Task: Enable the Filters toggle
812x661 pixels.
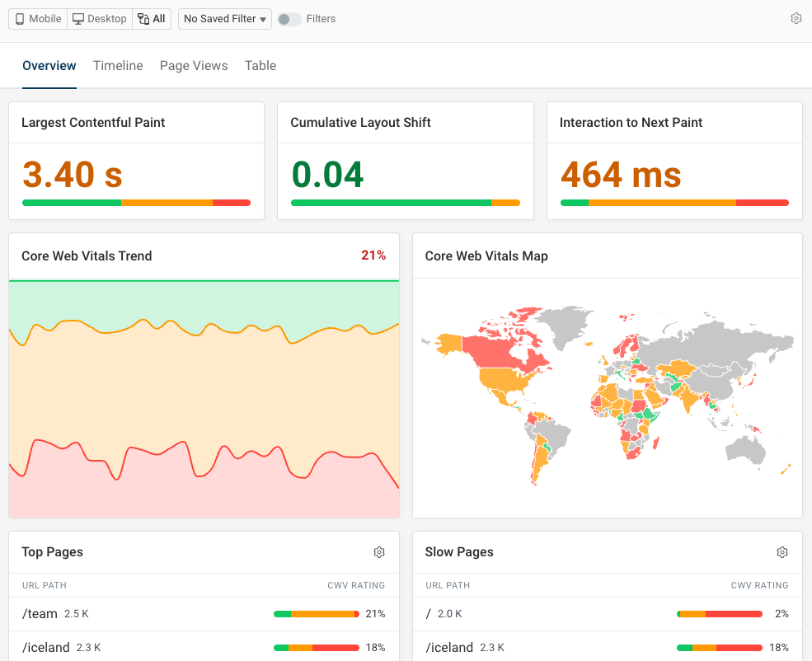Action: click(290, 18)
